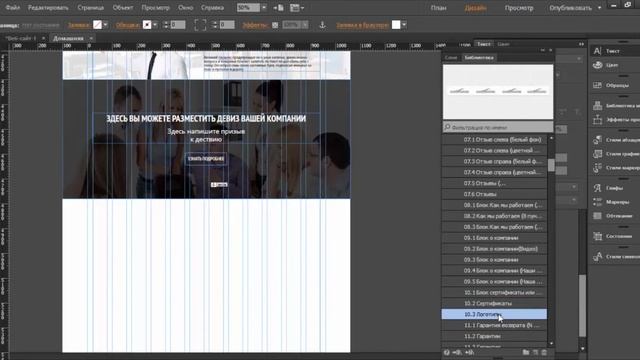Select library item 10.3 Логотипы
The height and width of the screenshot is (360, 640).
494,314
